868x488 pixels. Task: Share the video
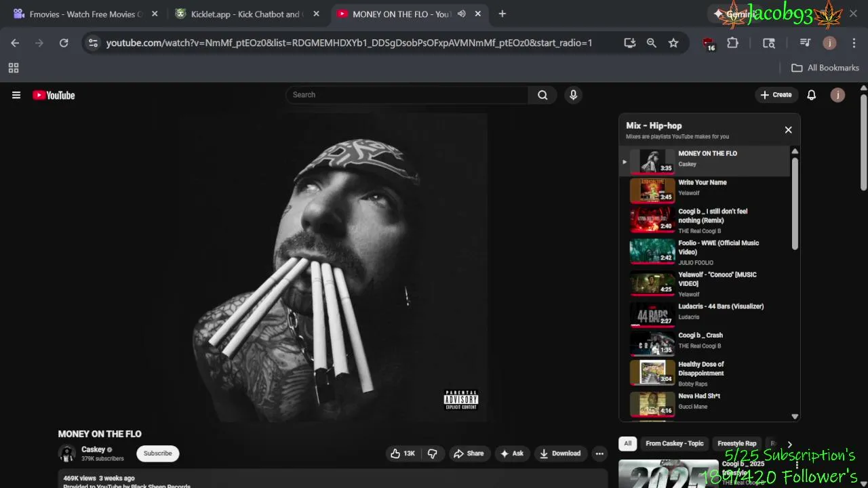[469, 453]
